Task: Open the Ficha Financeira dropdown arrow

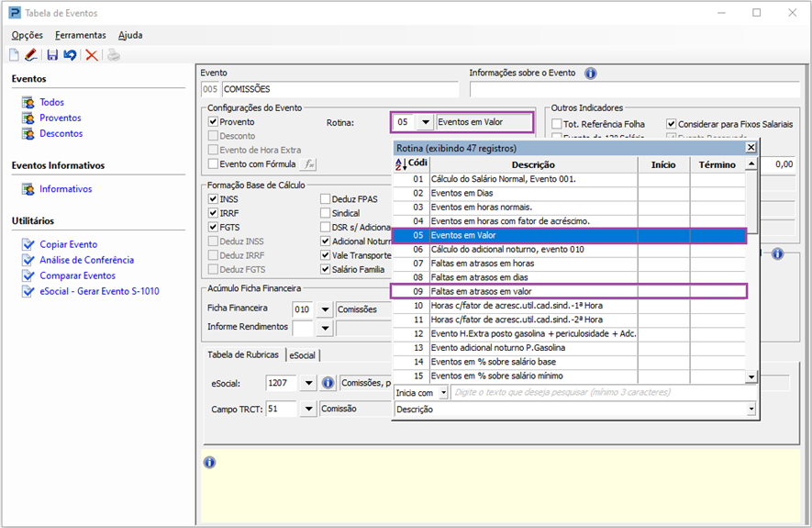Action: point(325,309)
